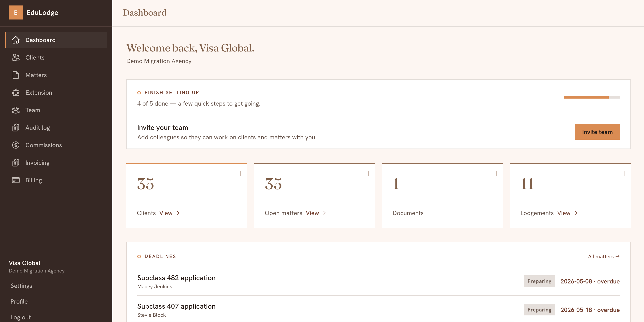
Task: Click the corner arrow on Documents card
Action: pos(494,173)
